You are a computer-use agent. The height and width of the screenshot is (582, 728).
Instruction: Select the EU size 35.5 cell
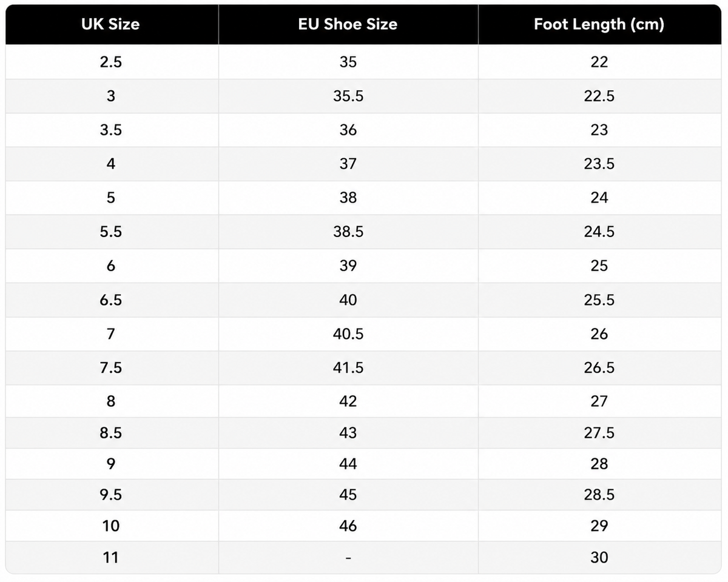[348, 96]
